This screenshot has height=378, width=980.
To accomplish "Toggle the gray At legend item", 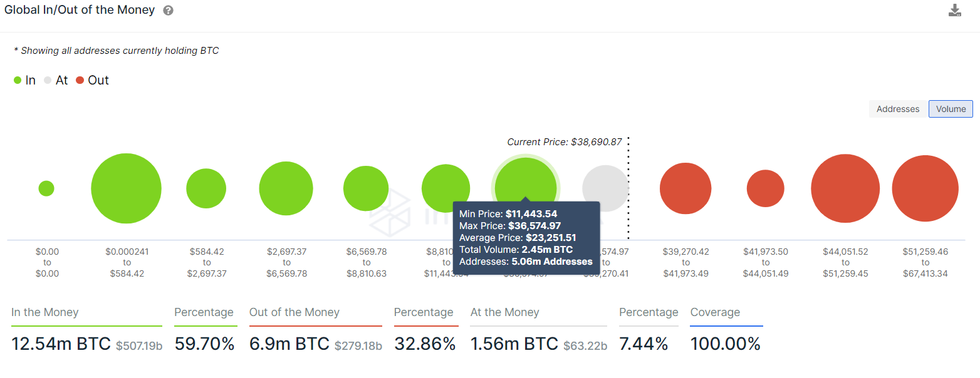I will (x=56, y=80).
